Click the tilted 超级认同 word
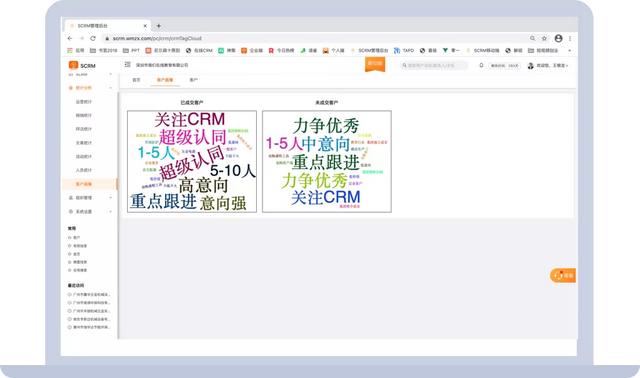 pyautogui.click(x=192, y=163)
